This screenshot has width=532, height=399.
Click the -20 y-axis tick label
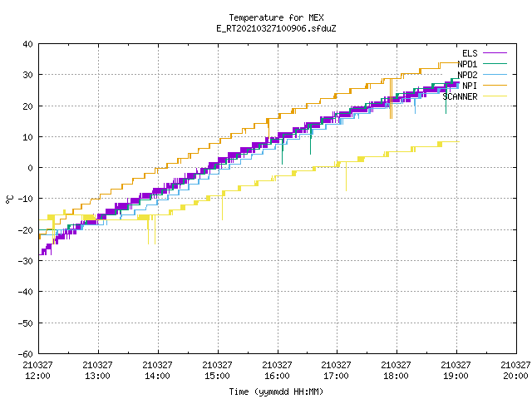[26, 230]
